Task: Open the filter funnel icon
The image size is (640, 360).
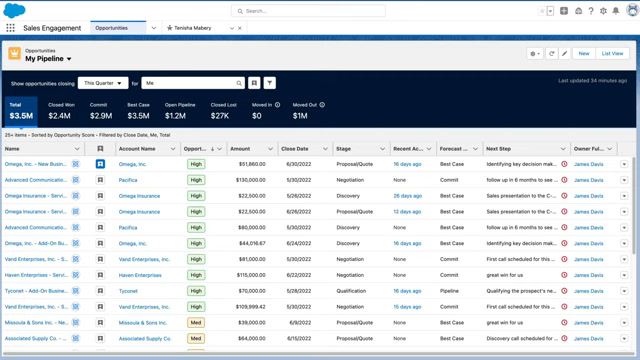Action: tap(269, 83)
